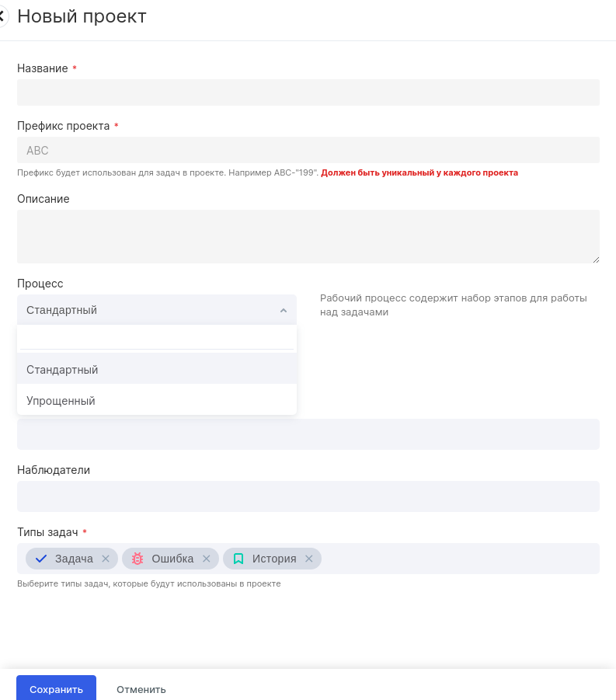
Task: Click the close icon beside Новый проект
Action: click(2, 16)
